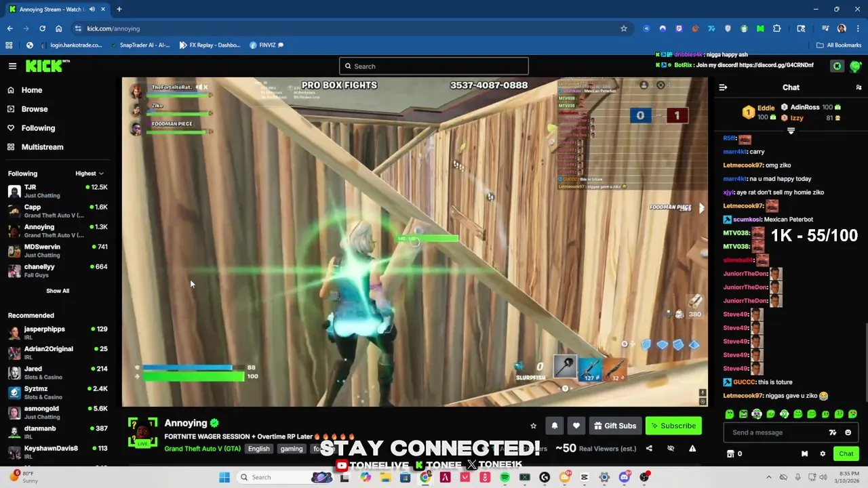Open chat settings gear
868x488 pixels.
tap(823, 454)
